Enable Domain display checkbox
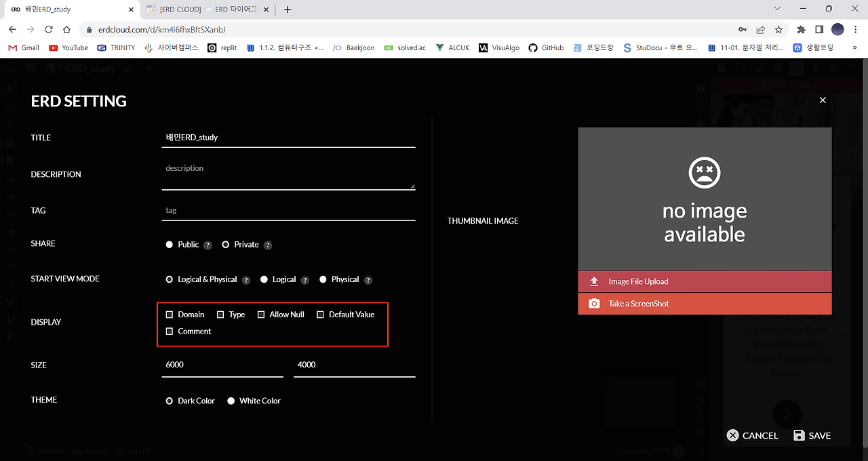868x461 pixels. (170, 315)
